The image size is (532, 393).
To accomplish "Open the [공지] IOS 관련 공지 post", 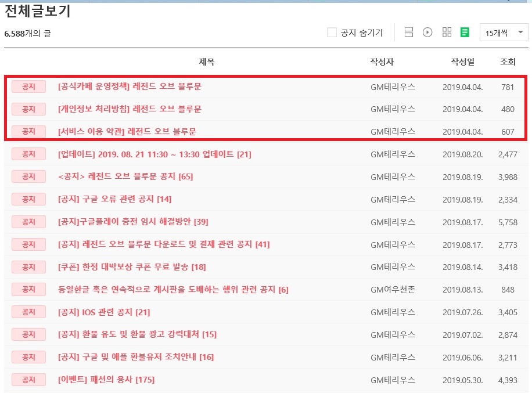I will click(x=105, y=312).
